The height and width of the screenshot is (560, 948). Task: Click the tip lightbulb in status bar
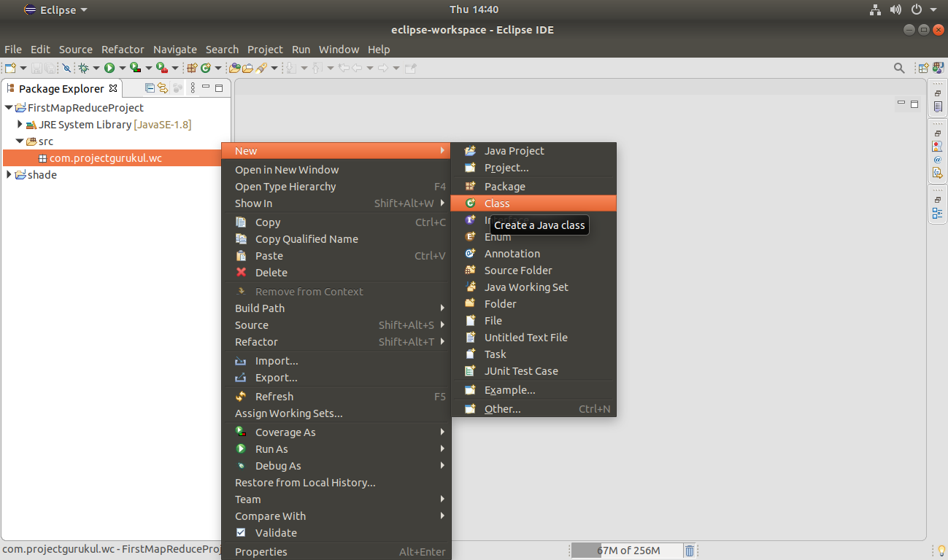[941, 551]
